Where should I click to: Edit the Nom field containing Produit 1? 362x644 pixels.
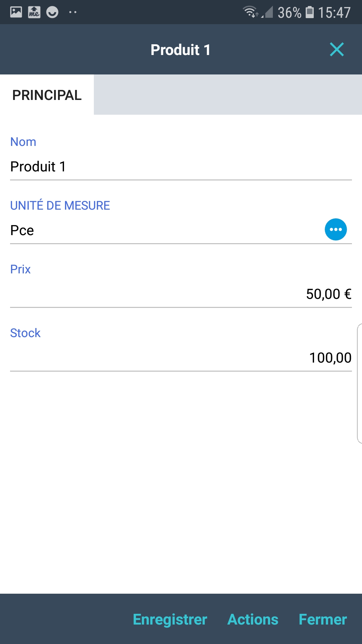[181, 167]
